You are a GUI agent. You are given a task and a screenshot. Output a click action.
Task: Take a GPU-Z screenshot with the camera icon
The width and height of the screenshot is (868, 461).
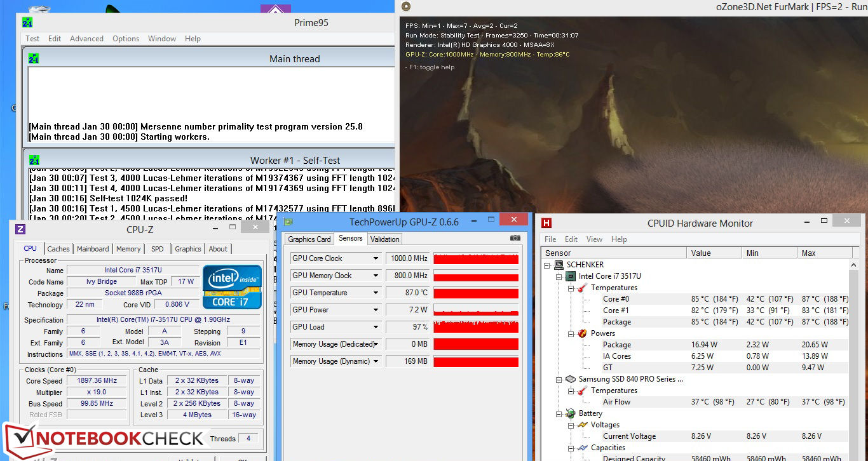(x=515, y=238)
